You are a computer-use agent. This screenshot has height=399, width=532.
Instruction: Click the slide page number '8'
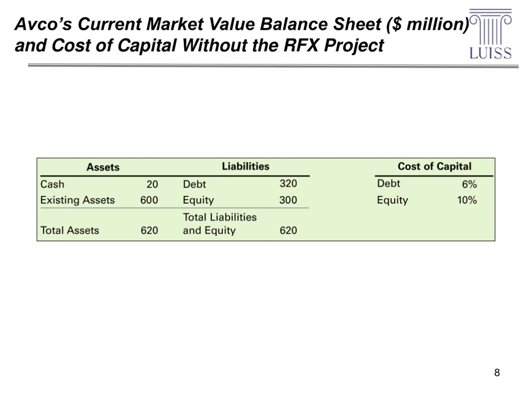497,373
